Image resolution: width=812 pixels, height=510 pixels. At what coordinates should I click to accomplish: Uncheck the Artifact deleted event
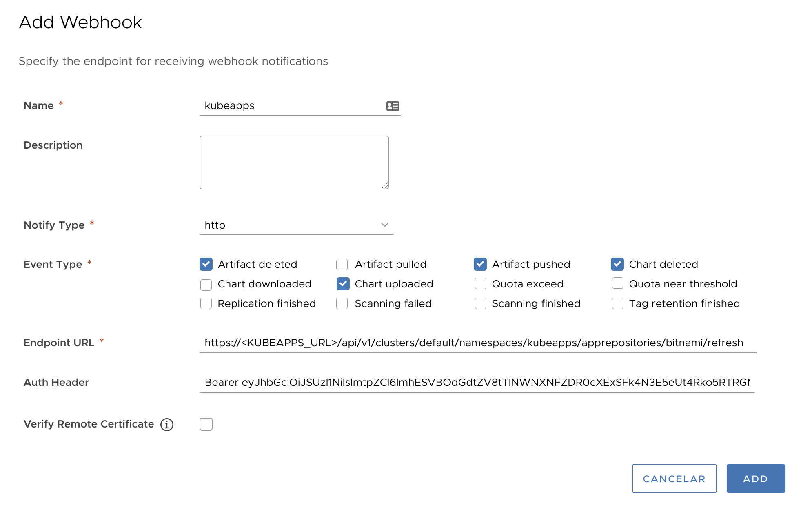tap(206, 264)
